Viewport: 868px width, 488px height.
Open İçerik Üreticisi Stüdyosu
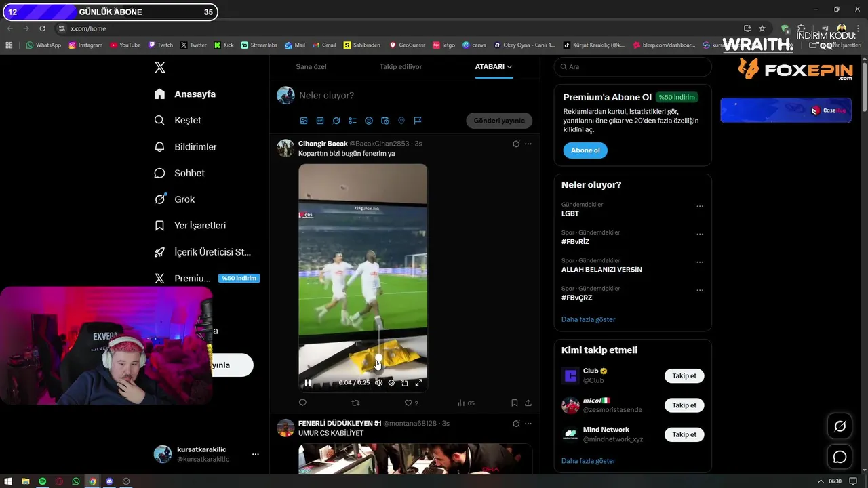203,252
